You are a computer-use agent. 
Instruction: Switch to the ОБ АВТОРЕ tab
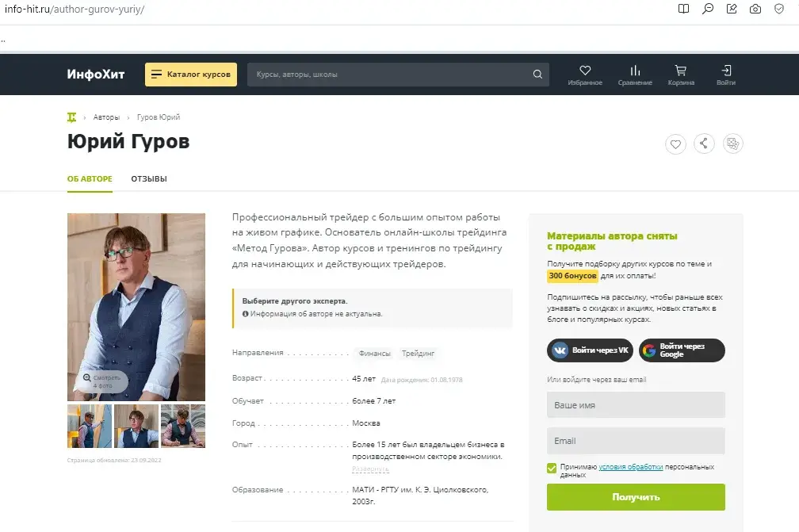90,179
